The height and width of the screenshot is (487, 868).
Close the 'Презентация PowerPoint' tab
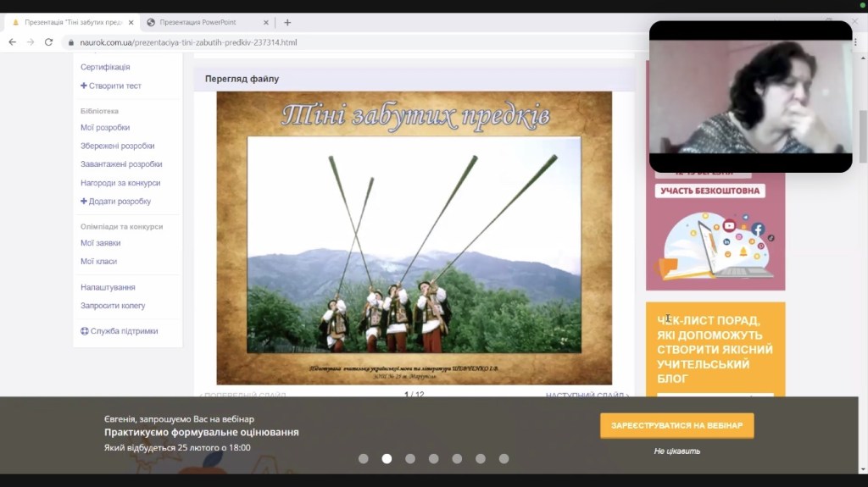(x=265, y=22)
